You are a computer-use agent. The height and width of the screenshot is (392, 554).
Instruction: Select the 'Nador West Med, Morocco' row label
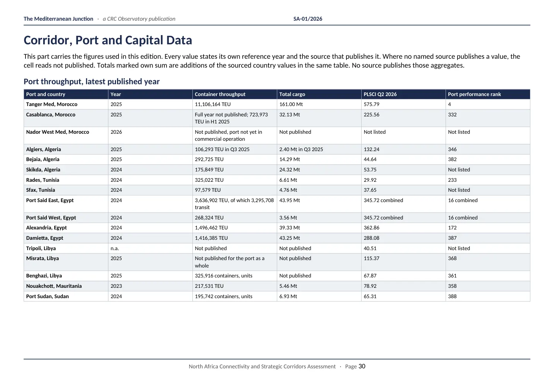coord(58,132)
